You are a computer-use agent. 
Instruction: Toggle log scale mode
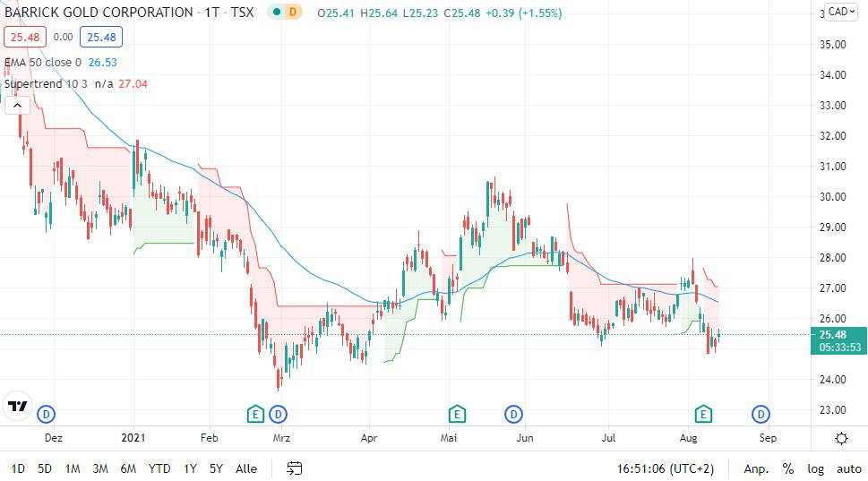pyautogui.click(x=815, y=468)
